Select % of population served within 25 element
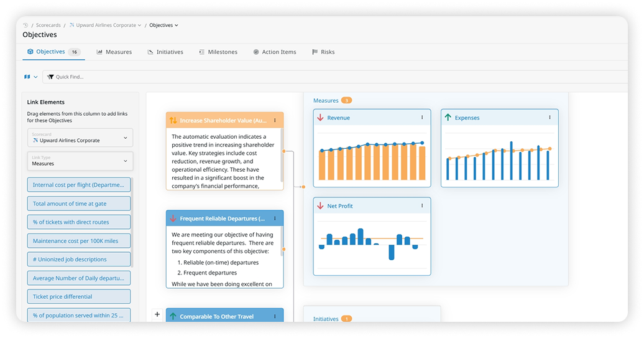 click(79, 315)
